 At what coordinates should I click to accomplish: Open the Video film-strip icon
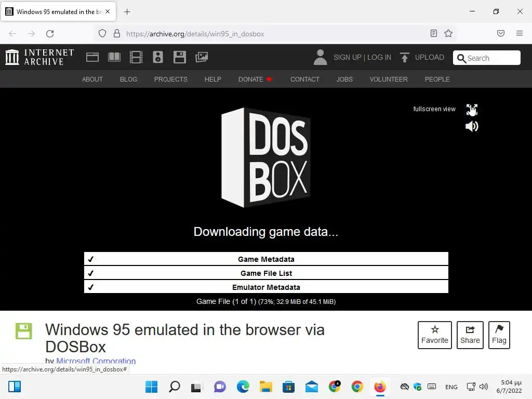click(x=136, y=57)
